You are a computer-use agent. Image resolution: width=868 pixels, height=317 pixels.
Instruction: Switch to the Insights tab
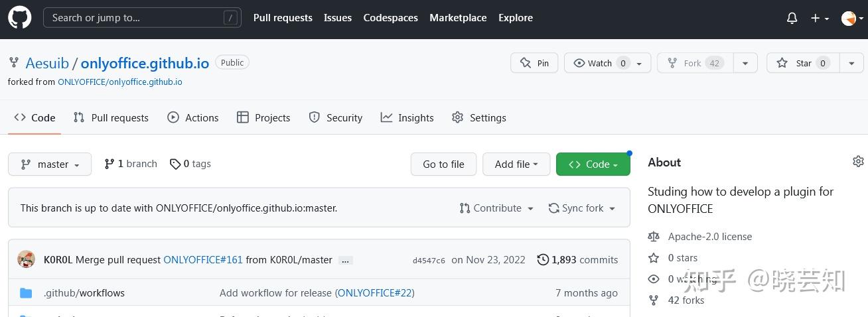407,117
